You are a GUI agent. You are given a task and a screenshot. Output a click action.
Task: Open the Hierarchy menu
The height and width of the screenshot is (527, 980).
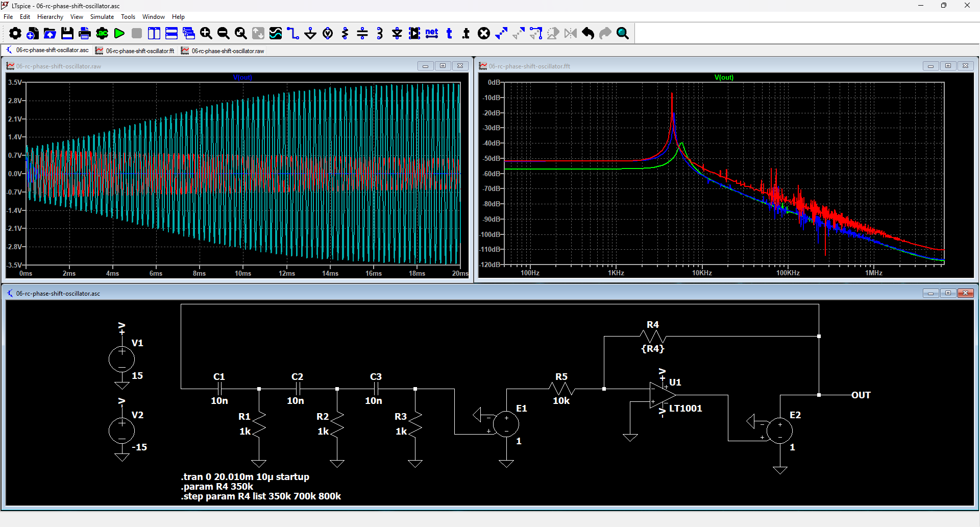(50, 17)
